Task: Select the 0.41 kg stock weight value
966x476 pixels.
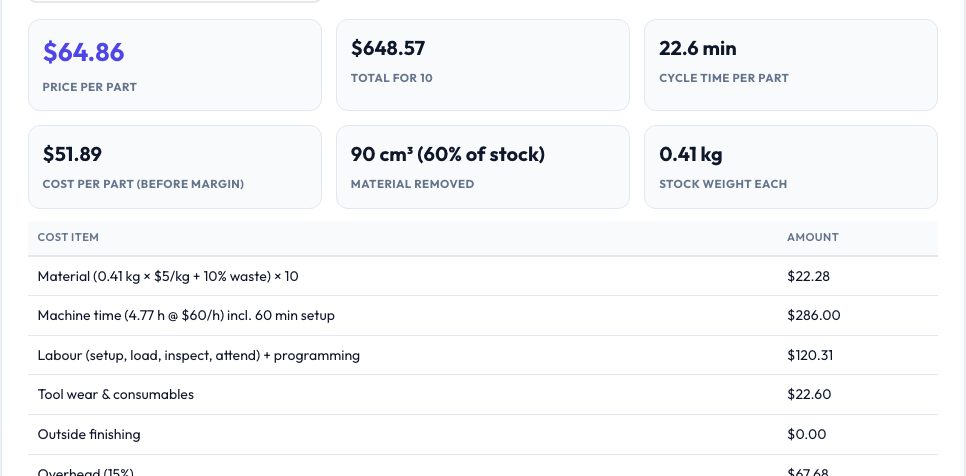Action: coord(691,154)
